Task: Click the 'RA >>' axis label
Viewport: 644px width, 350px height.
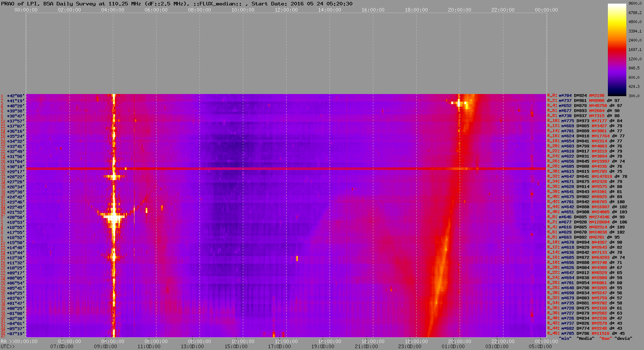Action: (x=7, y=341)
